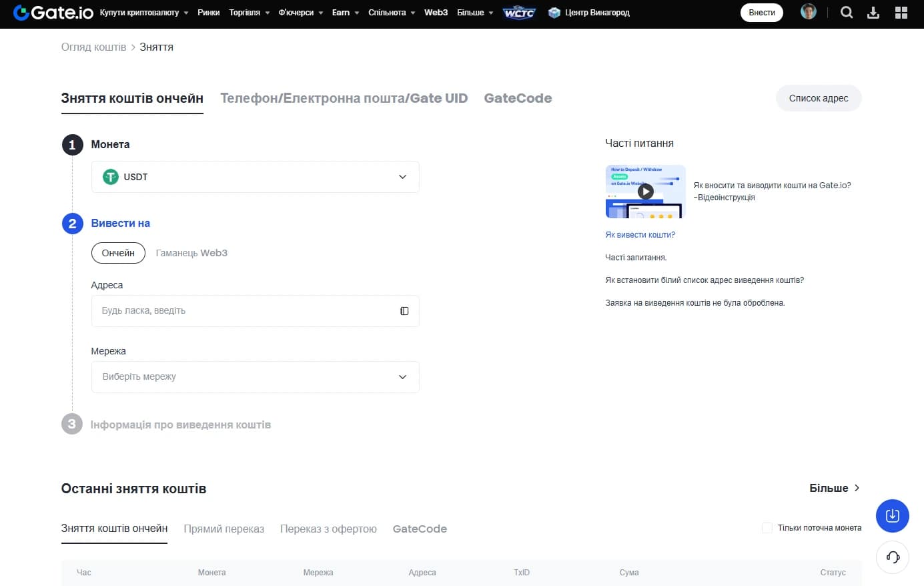Screen dimensions: 924x586
Task: Open Як встановити білий список адрес link
Action: click(x=705, y=280)
